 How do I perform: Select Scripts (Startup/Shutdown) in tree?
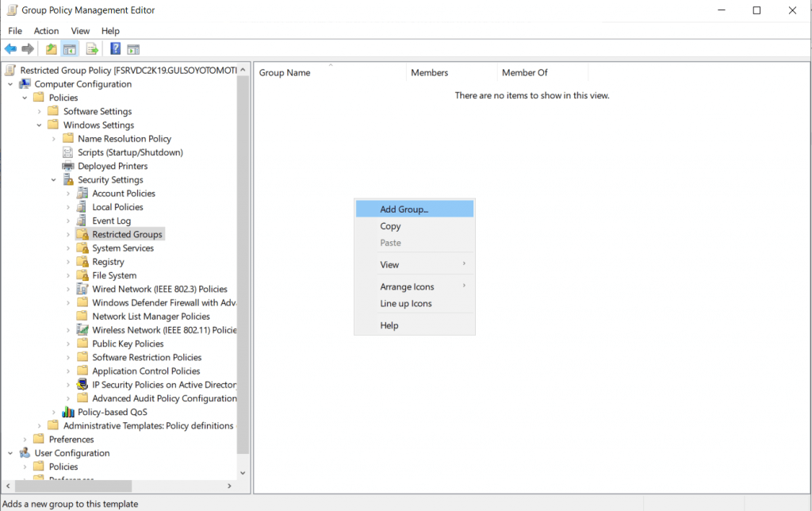[130, 152]
